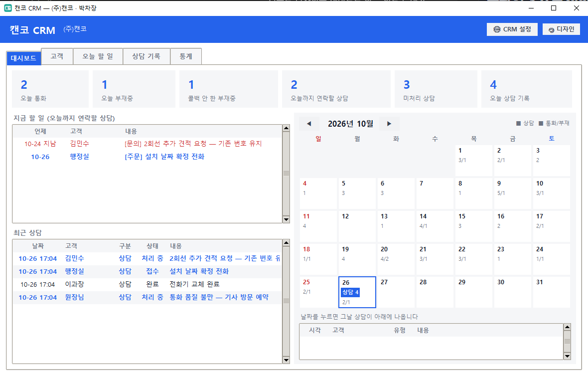Click the 상태 column header in 최근 상담
The height and width of the screenshot is (375, 588).
click(152, 246)
